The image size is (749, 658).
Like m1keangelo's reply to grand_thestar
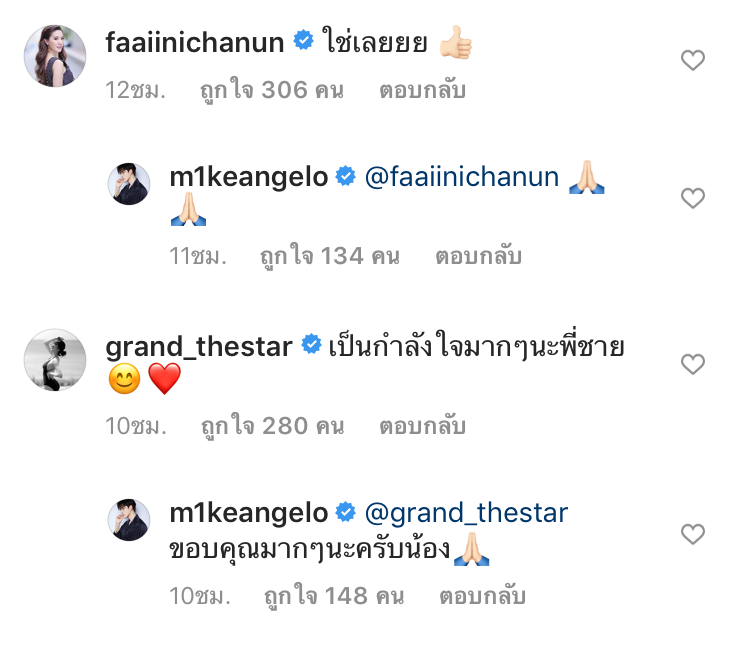[x=693, y=535]
